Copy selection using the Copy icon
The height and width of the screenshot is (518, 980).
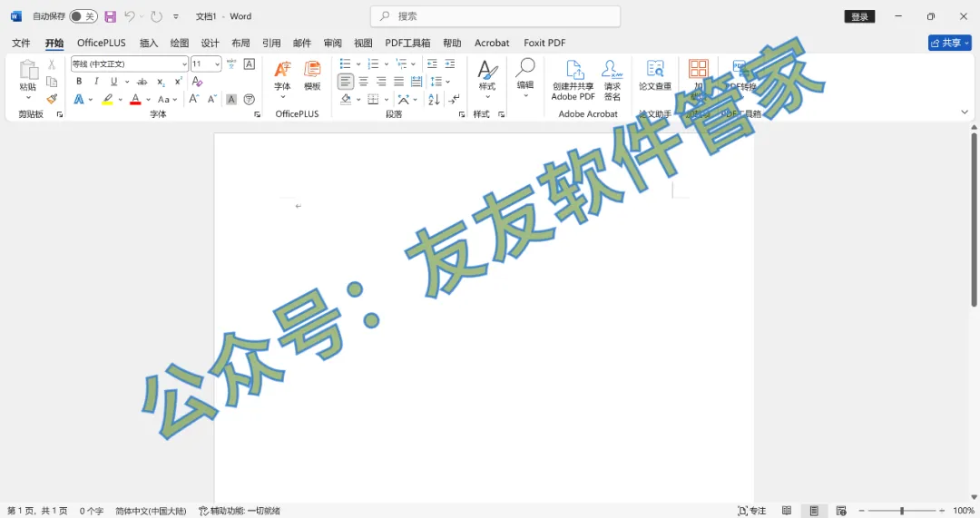[x=52, y=82]
